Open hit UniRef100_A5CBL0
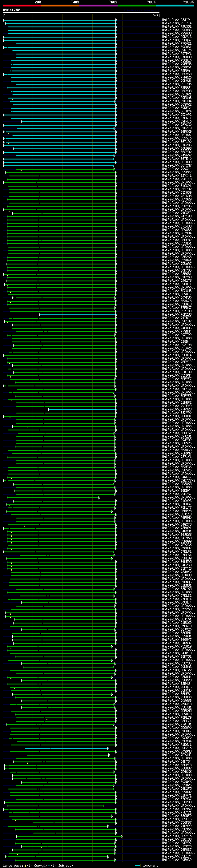Viewport: 197px width, 868px height. [x=176, y=60]
